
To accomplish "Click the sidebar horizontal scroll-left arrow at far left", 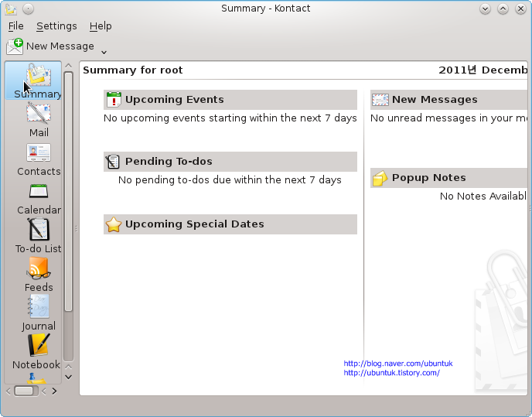I will (x=9, y=391).
